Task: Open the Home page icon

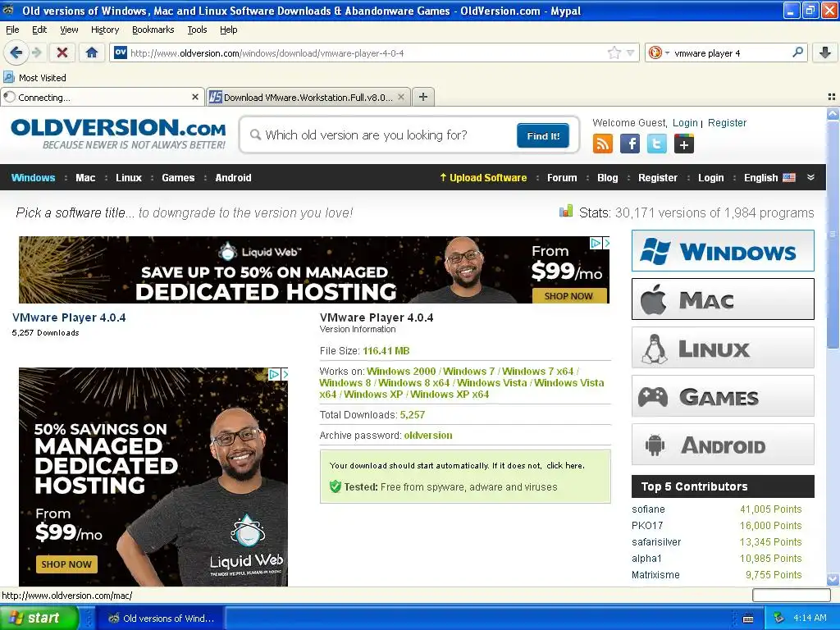Action: (92, 52)
